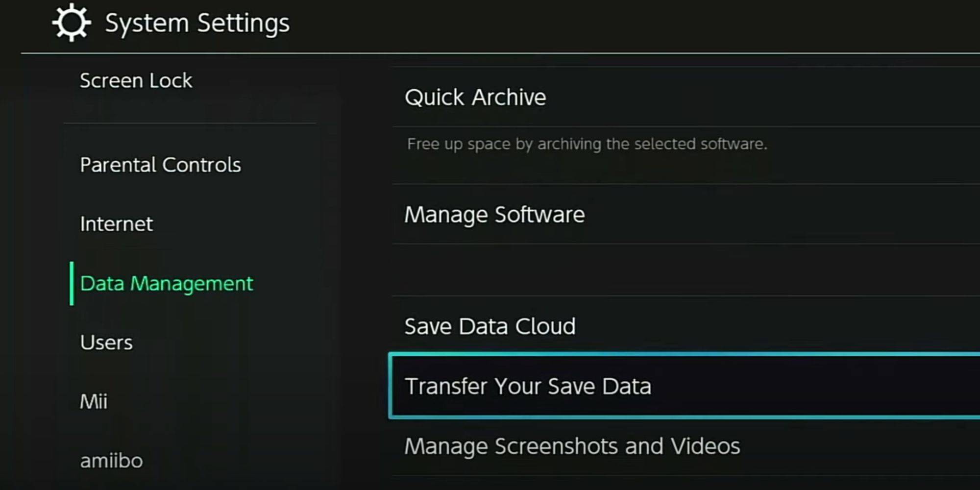
Task: Select Screen Lock in the sidebar
Action: tap(136, 80)
